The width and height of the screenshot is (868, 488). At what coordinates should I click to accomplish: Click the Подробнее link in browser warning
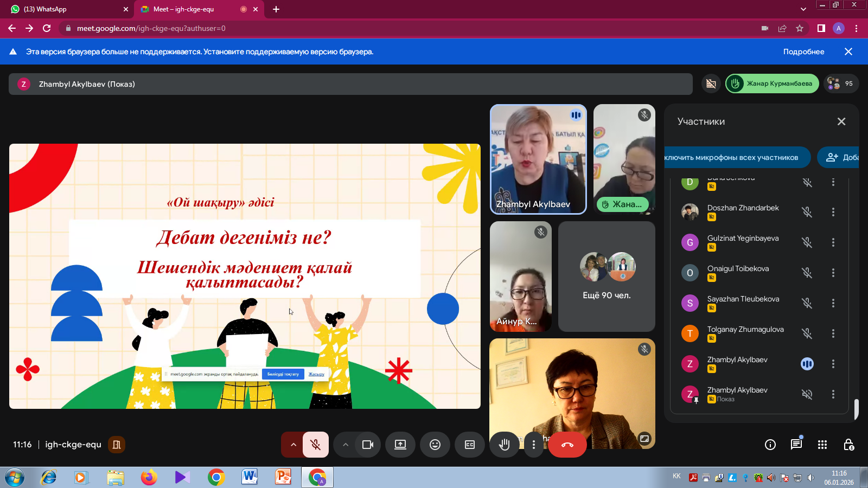(x=803, y=52)
